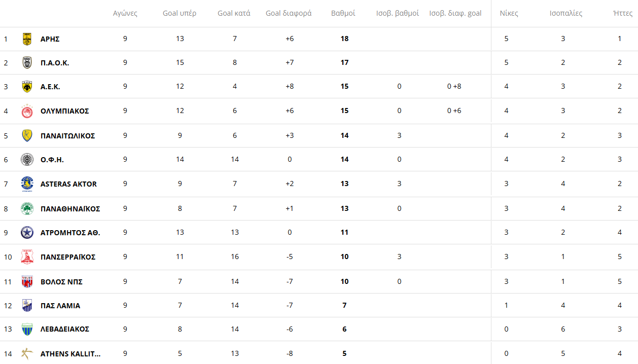Screen dimensions: 638x364
Task: Sort by the Βαθμοί column header
Action: (343, 13)
